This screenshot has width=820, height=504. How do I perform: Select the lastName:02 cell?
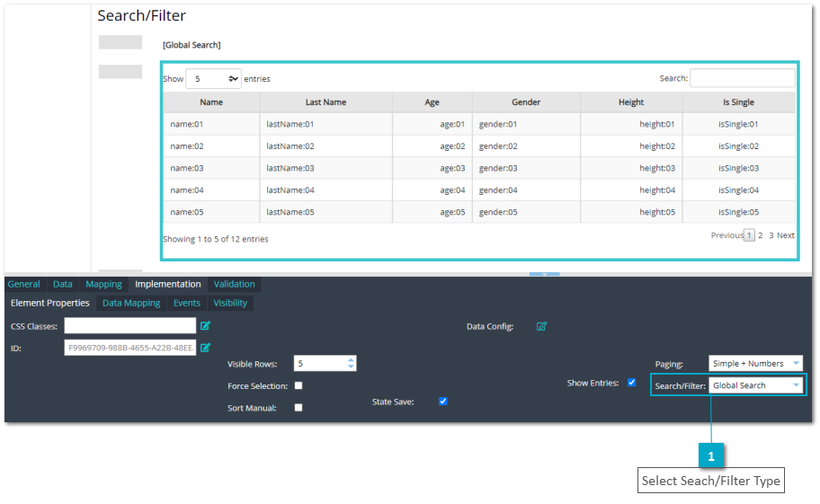pyautogui.click(x=325, y=146)
